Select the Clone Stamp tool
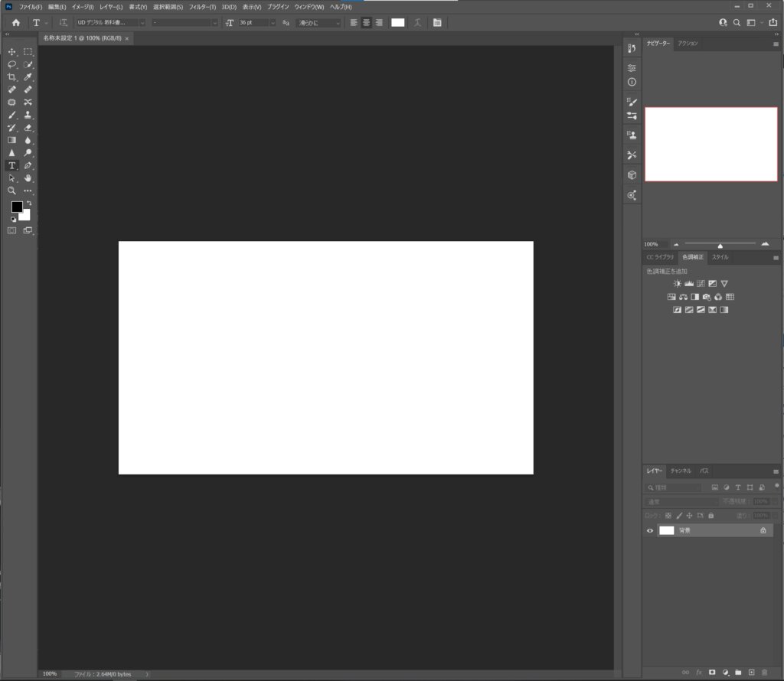784x681 pixels. pos(28,115)
